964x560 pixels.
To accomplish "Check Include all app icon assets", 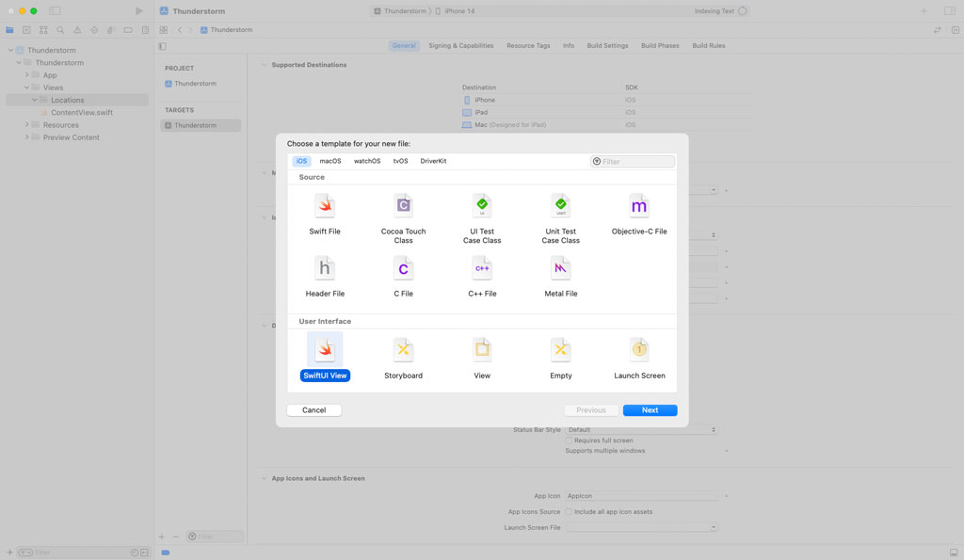I will tap(569, 512).
